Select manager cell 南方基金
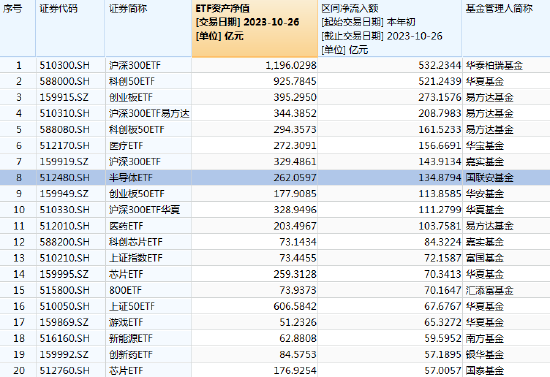This screenshot has height=377, width=550. tap(485, 338)
